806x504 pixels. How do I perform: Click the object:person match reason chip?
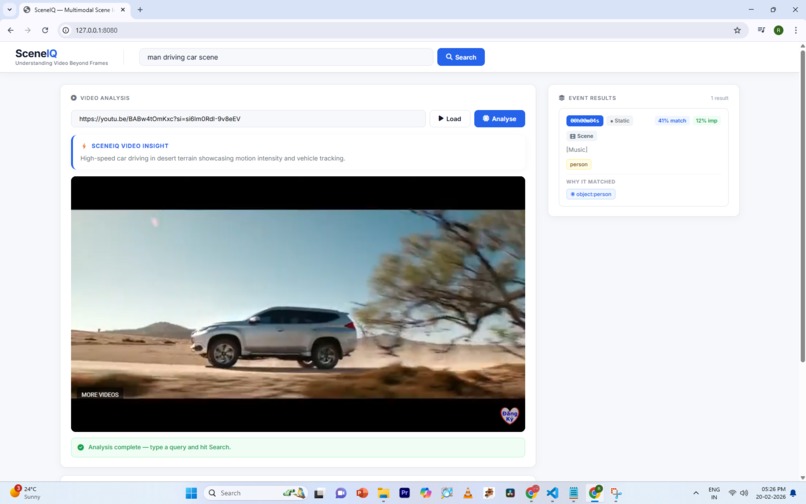pos(591,194)
